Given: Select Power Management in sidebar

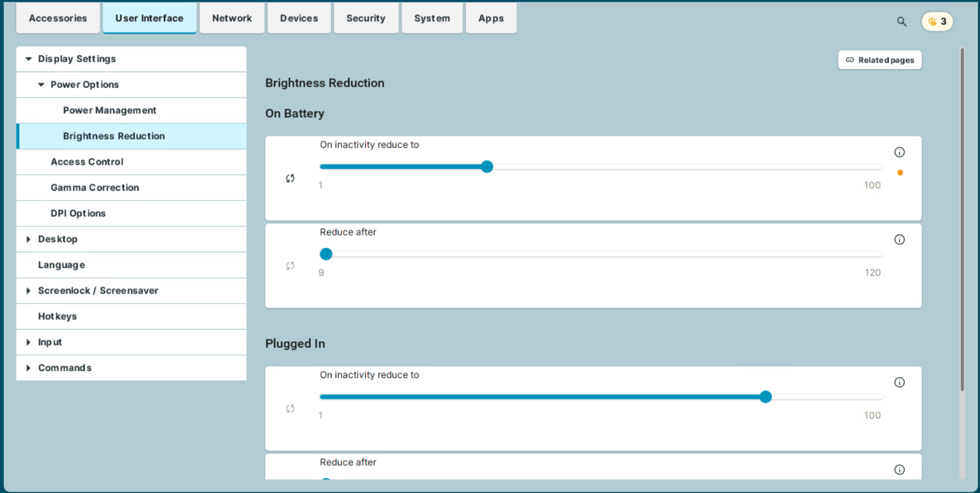Looking at the screenshot, I should (x=109, y=110).
